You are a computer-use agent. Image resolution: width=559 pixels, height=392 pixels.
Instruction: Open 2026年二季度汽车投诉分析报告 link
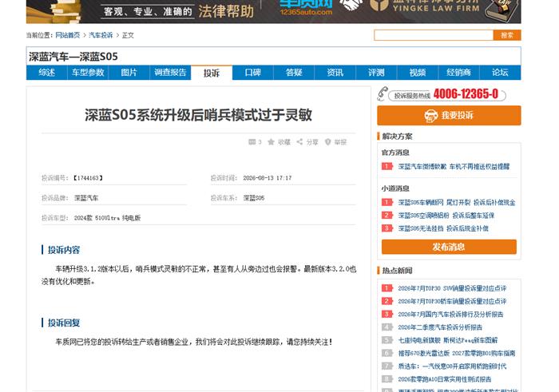click(x=440, y=327)
